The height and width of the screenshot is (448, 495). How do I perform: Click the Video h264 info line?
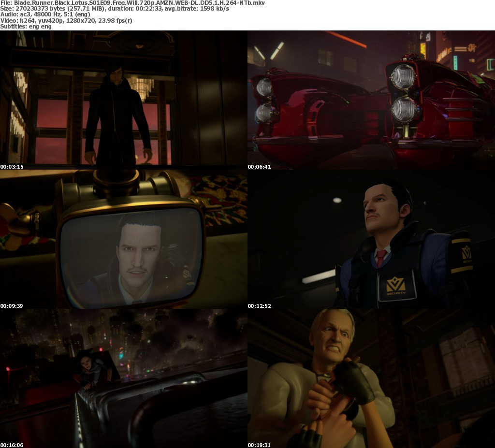click(x=66, y=20)
